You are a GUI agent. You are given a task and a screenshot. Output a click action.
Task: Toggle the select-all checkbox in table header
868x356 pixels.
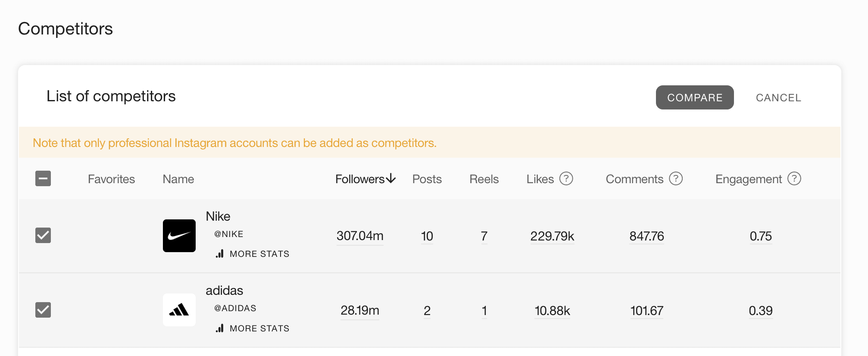click(43, 178)
